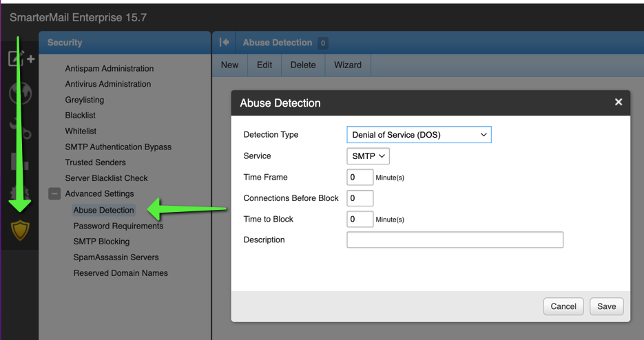Focus the Time Frame minutes field

tap(360, 178)
